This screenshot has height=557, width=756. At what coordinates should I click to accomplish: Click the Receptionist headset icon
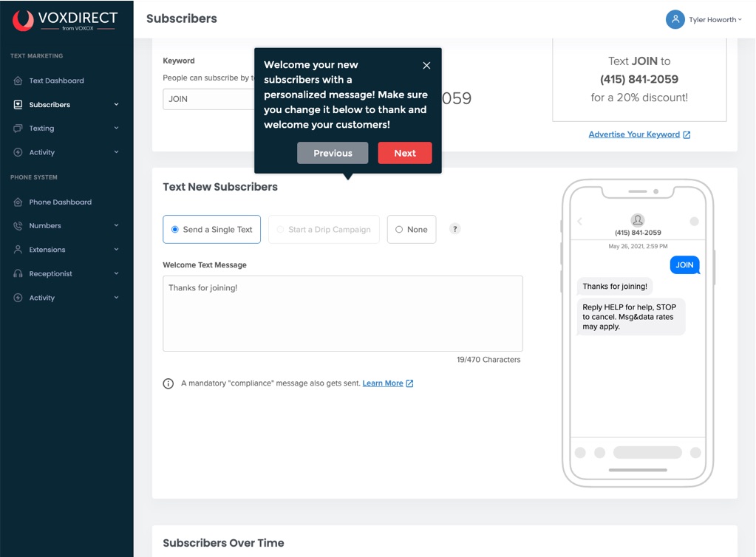[x=18, y=273]
